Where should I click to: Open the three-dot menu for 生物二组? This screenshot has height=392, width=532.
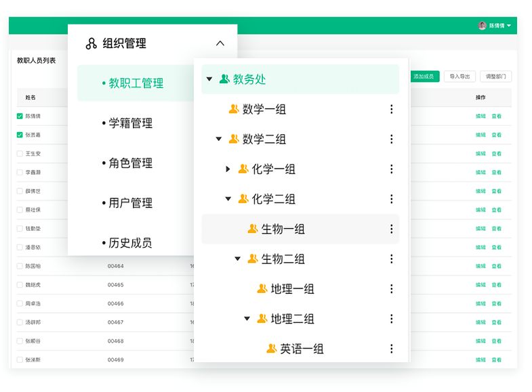pos(391,259)
